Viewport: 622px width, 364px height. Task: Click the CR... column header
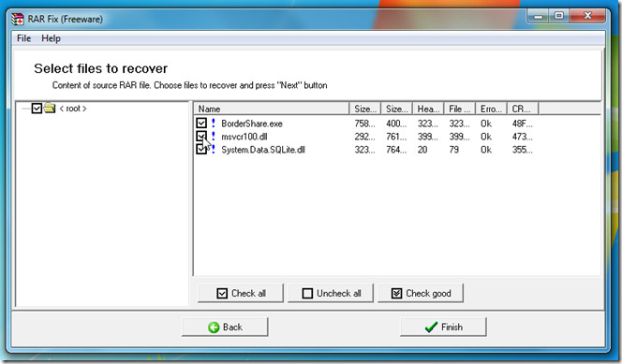click(523, 109)
